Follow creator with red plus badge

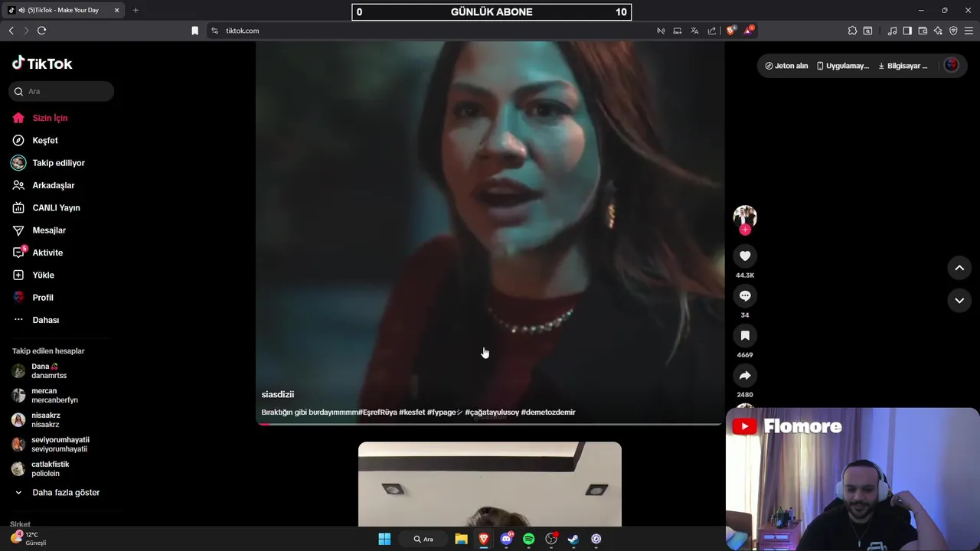coord(745,230)
